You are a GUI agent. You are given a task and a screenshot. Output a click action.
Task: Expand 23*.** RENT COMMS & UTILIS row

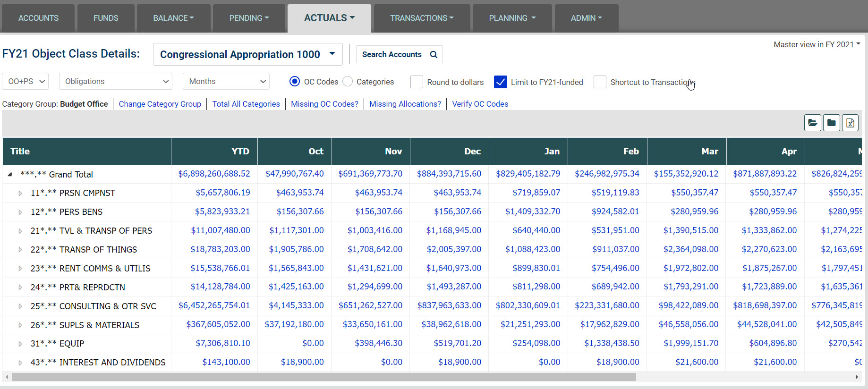pyautogui.click(x=20, y=269)
